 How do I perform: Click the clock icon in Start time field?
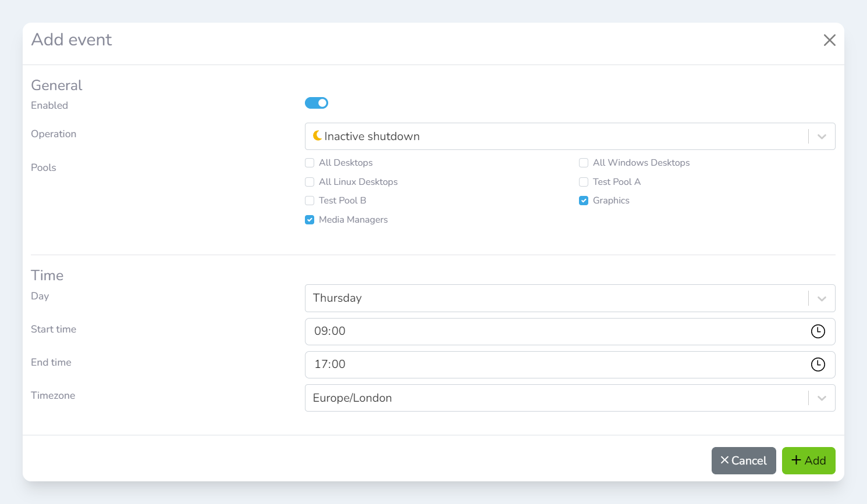(818, 331)
